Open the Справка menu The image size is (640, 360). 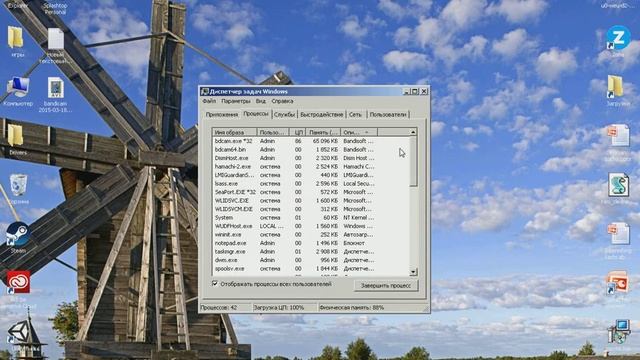(x=282, y=101)
